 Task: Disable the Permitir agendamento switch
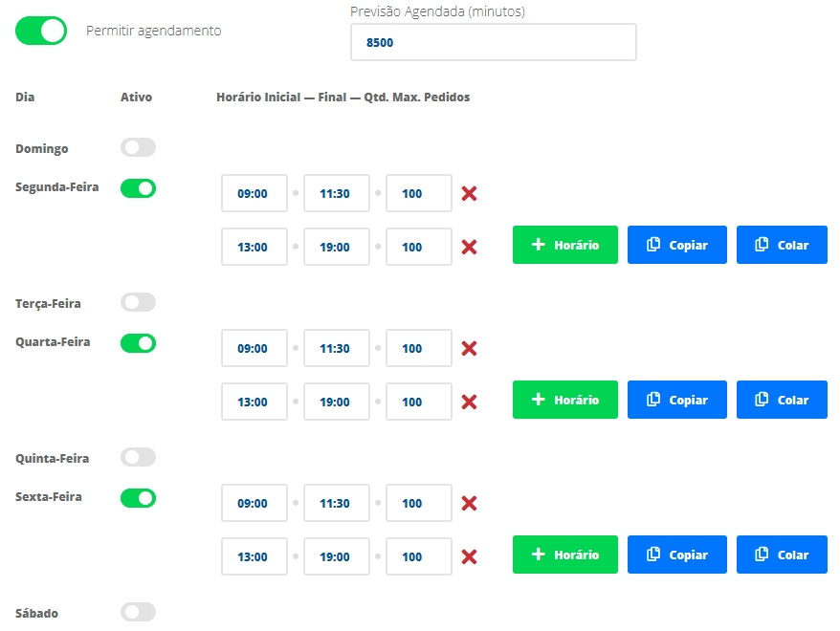click(41, 31)
